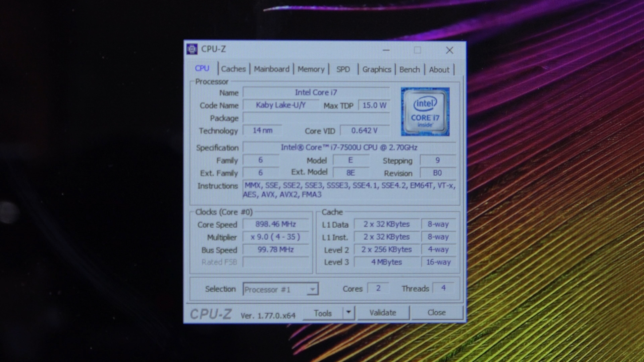Click the Specification i7-7500U CPU text
Image resolution: width=644 pixels, height=362 pixels.
click(x=349, y=147)
